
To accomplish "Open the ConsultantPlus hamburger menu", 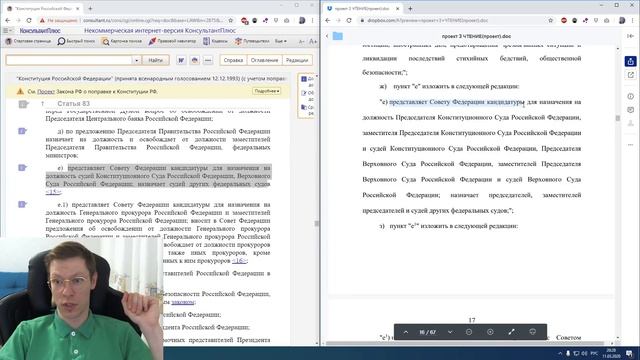I will point(6,31).
